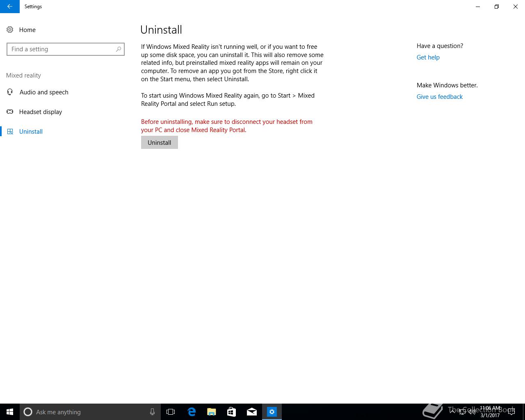The width and height of the screenshot is (525, 420).
Task: Open the Windows Start menu
Action: pyautogui.click(x=10, y=412)
